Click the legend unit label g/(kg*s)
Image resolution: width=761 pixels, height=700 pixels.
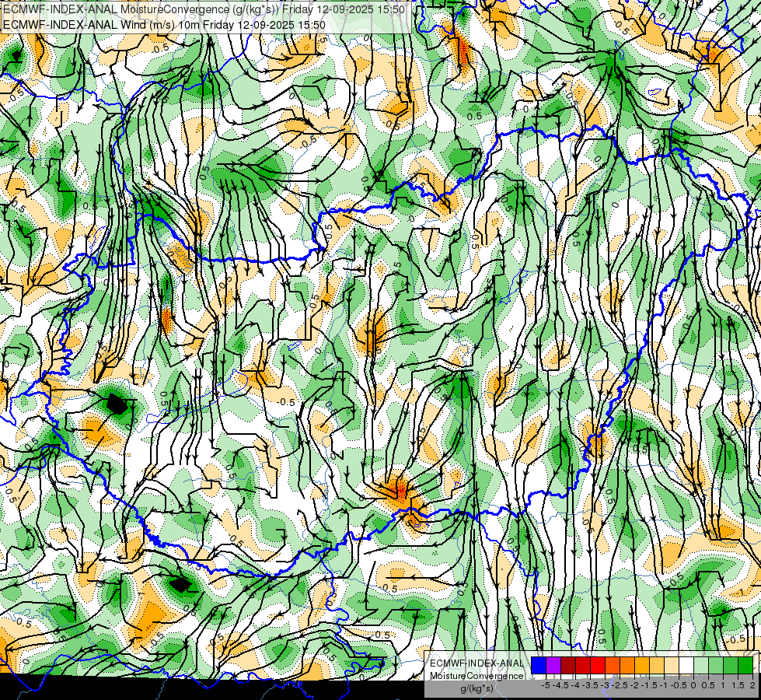tap(476, 688)
